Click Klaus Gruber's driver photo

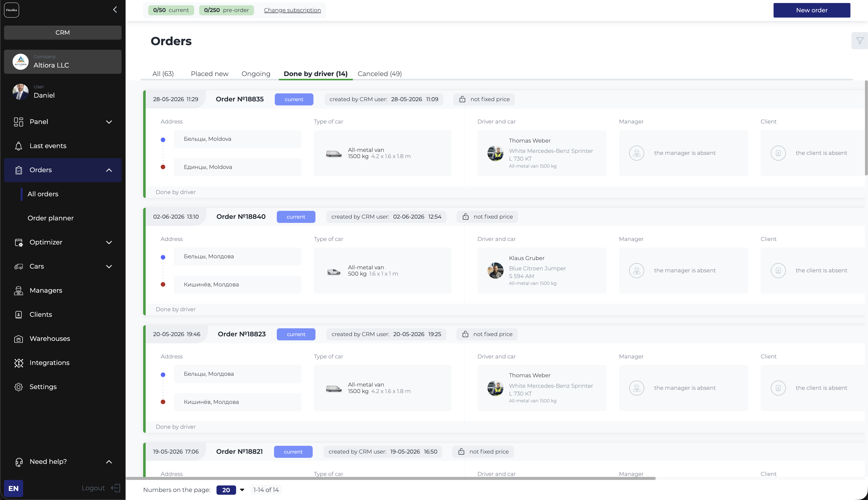click(495, 271)
